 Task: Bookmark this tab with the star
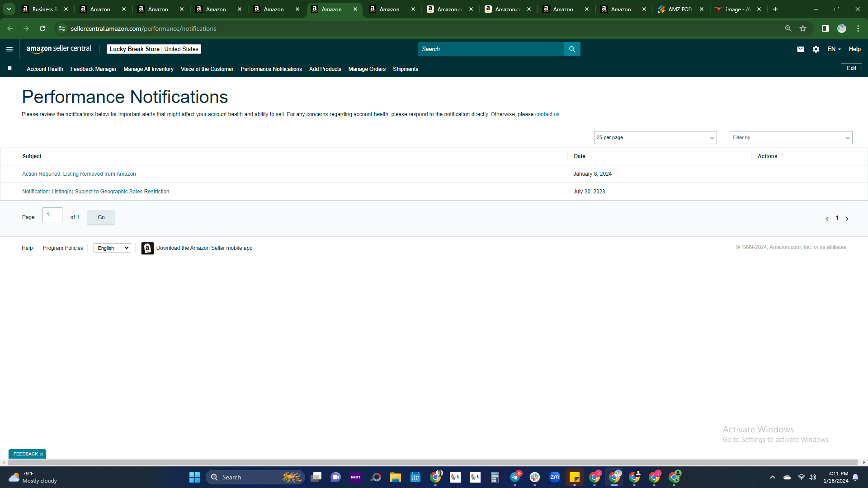point(803,28)
